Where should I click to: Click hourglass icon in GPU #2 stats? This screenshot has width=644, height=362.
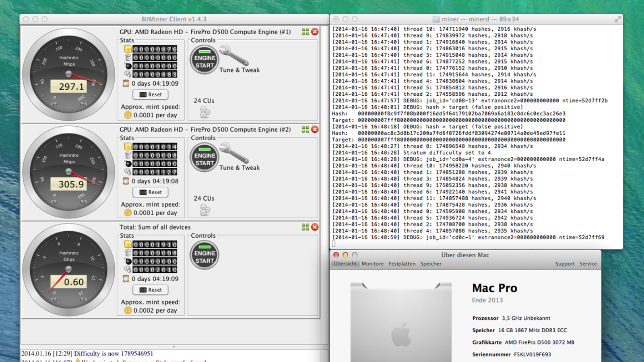tap(126, 181)
